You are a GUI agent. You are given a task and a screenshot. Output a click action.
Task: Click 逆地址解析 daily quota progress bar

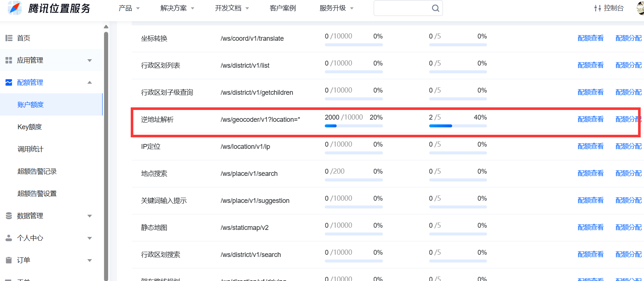click(x=354, y=126)
